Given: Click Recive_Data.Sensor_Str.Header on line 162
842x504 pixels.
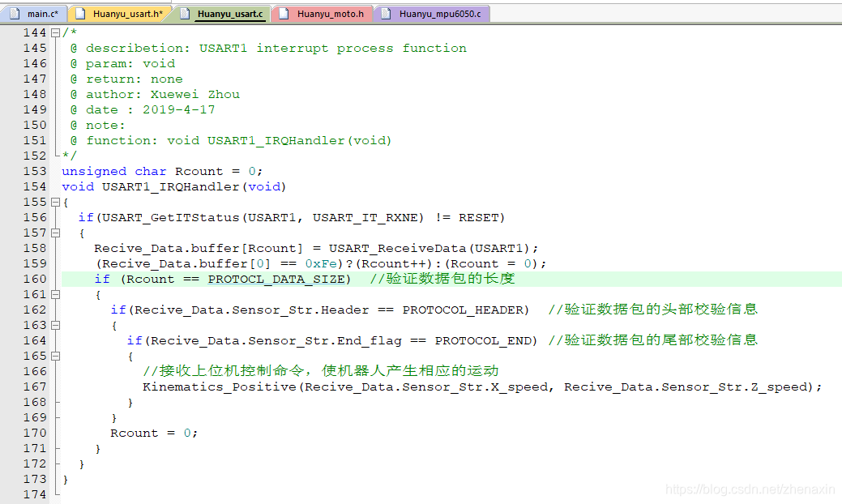Looking at the screenshot, I should click(x=252, y=310).
